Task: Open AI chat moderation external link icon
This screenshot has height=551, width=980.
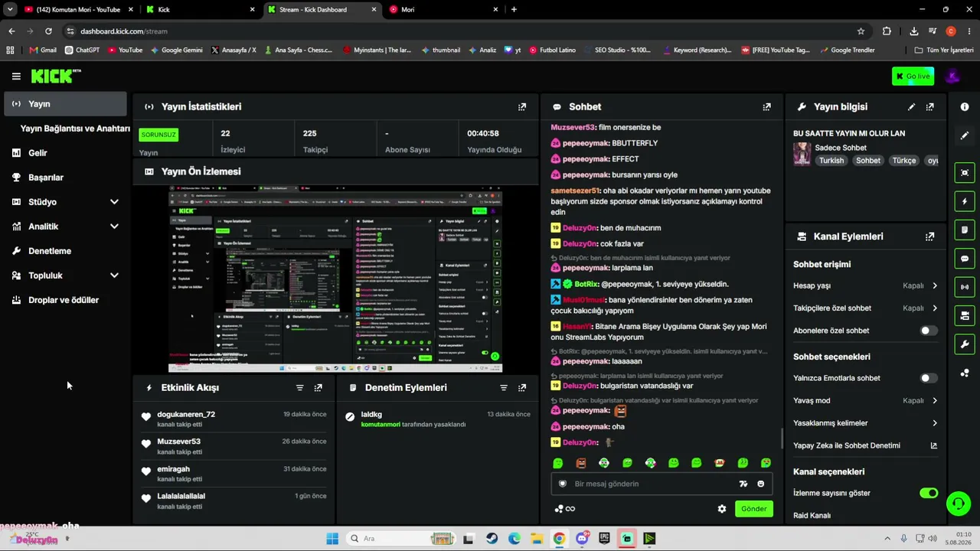Action: click(933, 445)
